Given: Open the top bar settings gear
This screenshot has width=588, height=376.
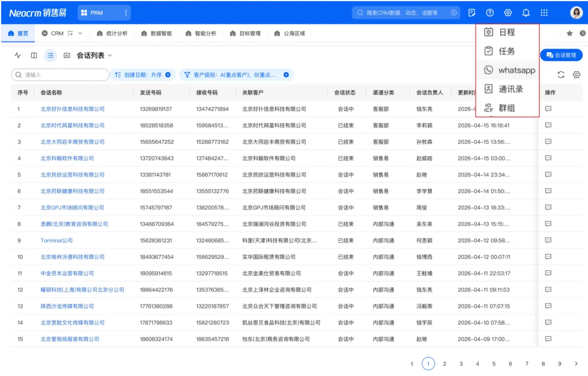Looking at the screenshot, I should click(x=508, y=13).
